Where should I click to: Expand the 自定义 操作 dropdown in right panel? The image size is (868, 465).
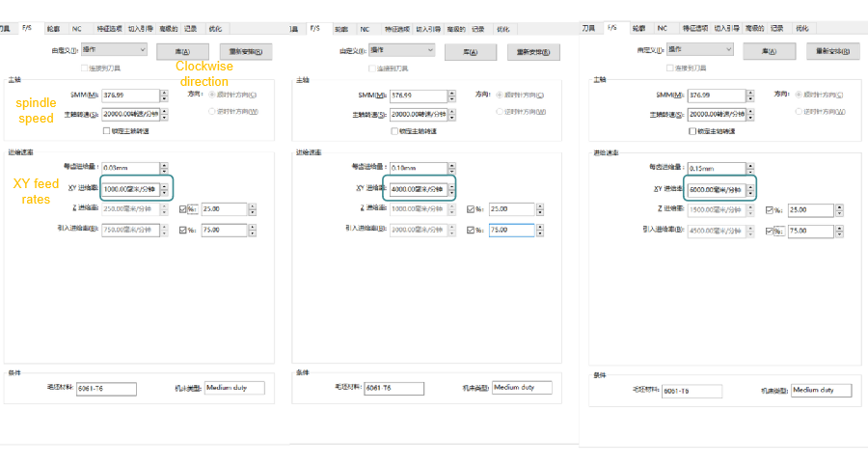700,49
